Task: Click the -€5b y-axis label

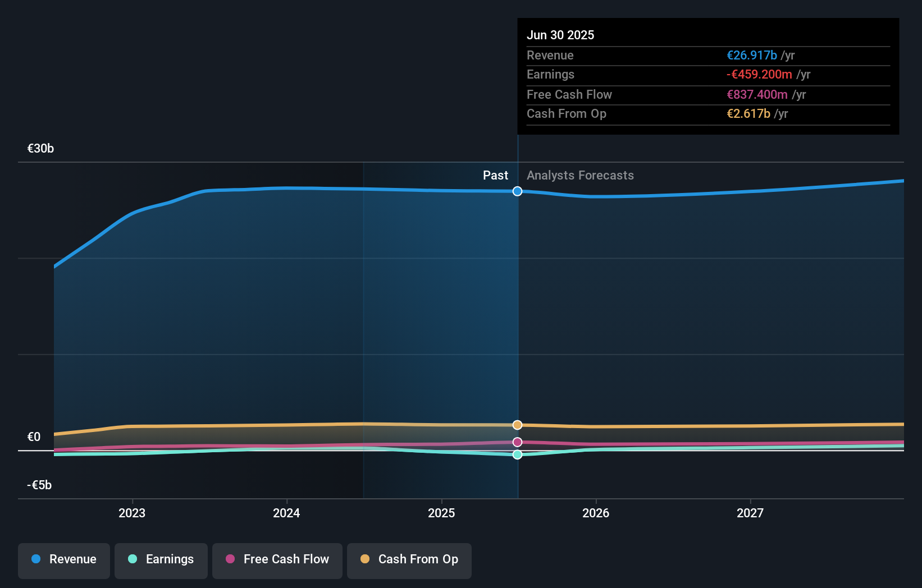Action: pyautogui.click(x=39, y=485)
